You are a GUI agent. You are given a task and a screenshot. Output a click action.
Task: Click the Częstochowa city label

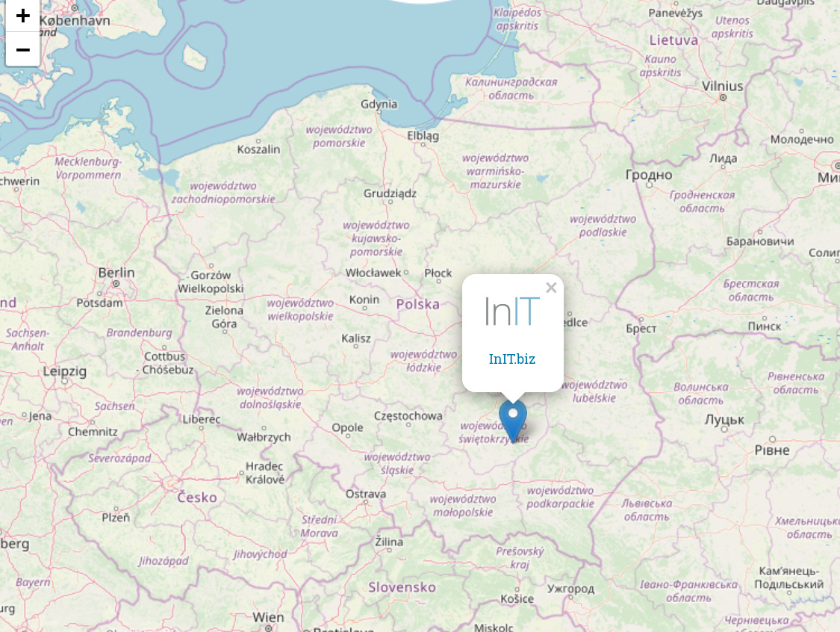click(408, 416)
